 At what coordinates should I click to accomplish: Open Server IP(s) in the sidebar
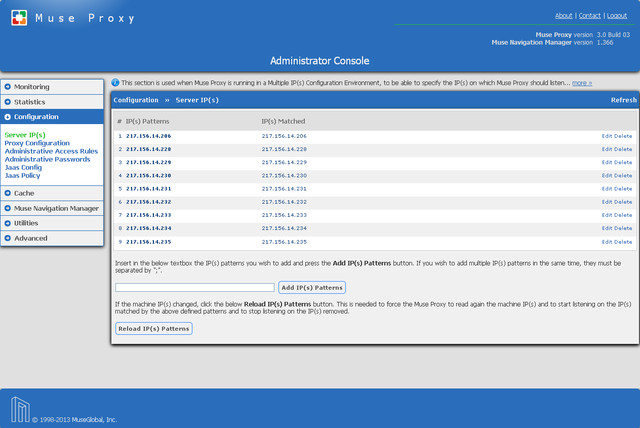click(x=25, y=135)
